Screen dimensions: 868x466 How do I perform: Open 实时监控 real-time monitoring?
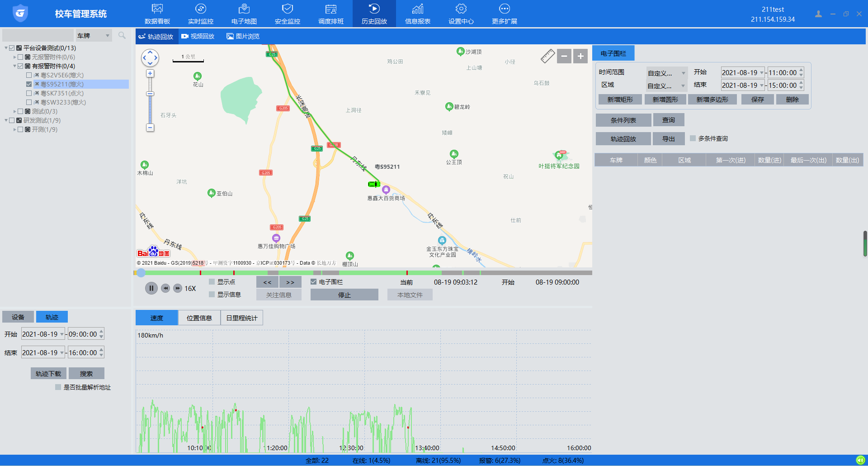coord(201,14)
